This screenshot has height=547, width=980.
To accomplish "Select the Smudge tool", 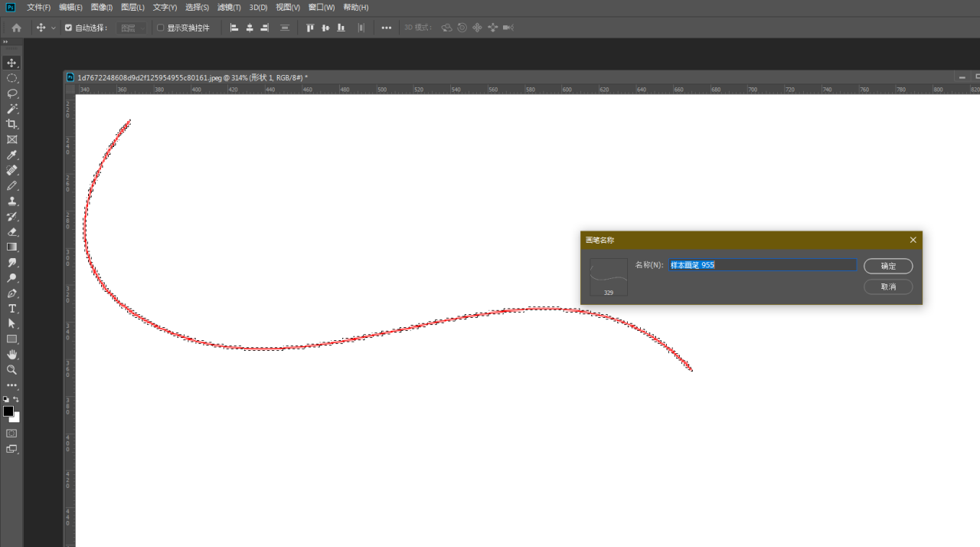I will pos(11,262).
